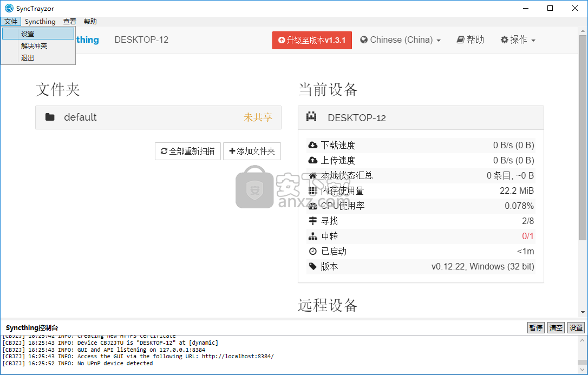Click the console scroll up arrow
This screenshot has height=375, width=588.
(x=582, y=340)
